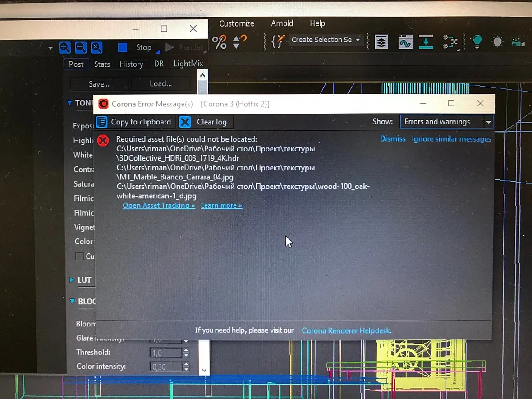532x399 pixels.
Task: Click the Save... button
Action: coord(99,84)
